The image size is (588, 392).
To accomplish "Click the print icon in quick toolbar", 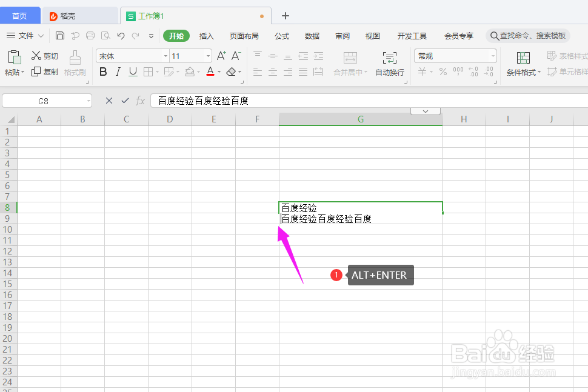I will 90,36.
